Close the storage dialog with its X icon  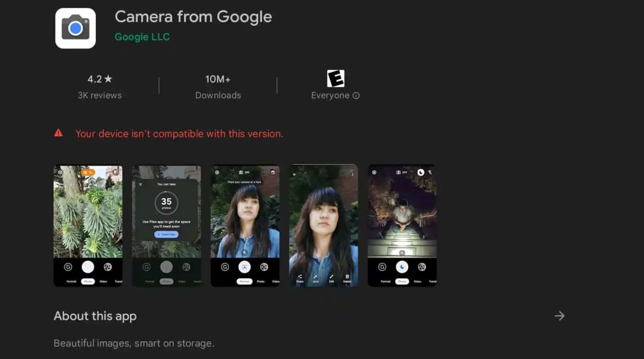(140, 184)
